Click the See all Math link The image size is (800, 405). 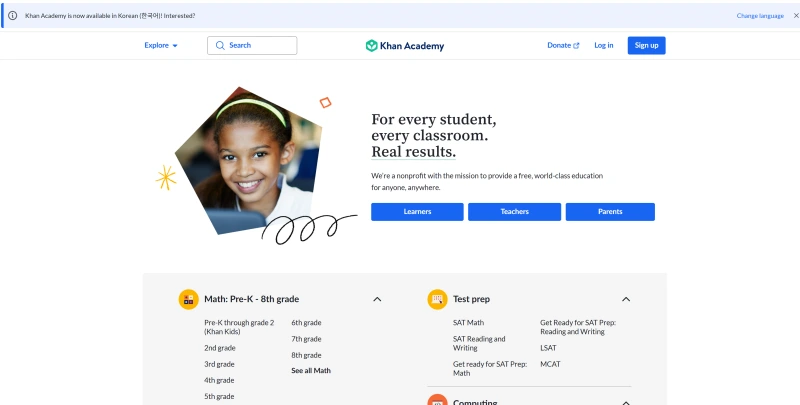(x=311, y=371)
